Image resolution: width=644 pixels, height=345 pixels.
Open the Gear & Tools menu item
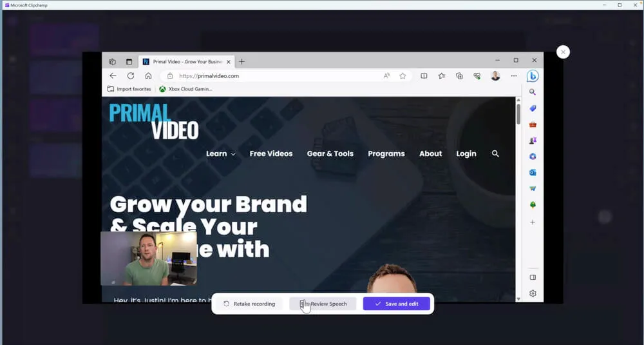pyautogui.click(x=330, y=153)
